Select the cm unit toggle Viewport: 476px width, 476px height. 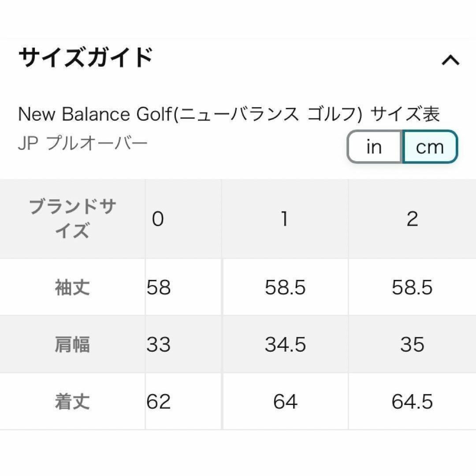(430, 147)
